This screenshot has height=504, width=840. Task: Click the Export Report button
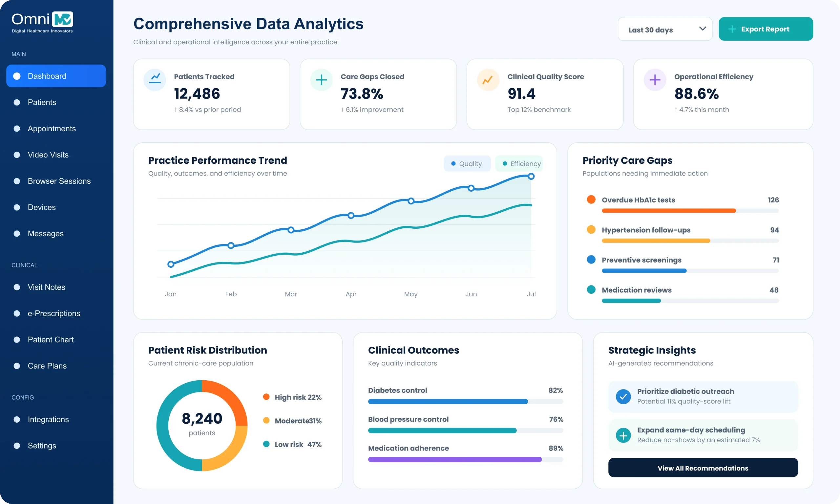(766, 29)
